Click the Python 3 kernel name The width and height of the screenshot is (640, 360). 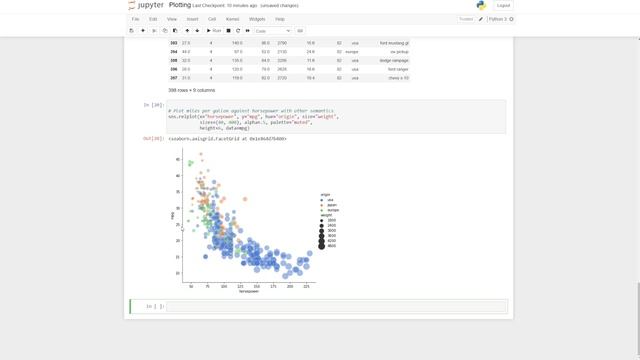pos(498,19)
